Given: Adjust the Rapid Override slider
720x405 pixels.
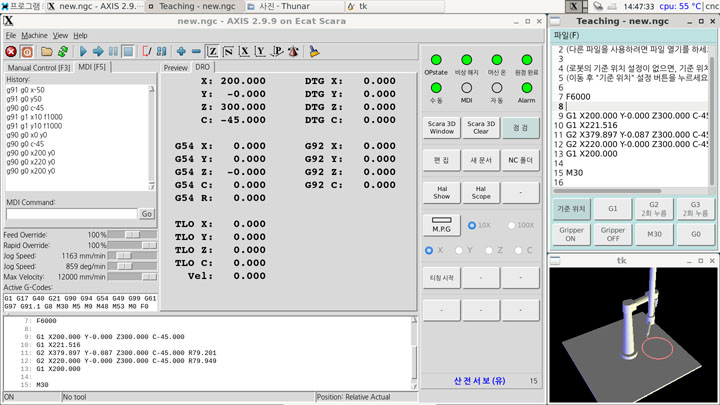Looking at the screenshot, I should click(132, 245).
